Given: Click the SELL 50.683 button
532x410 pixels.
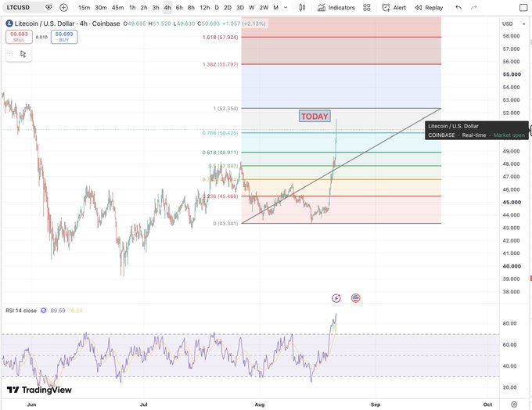Looking at the screenshot, I should [x=19, y=37].
